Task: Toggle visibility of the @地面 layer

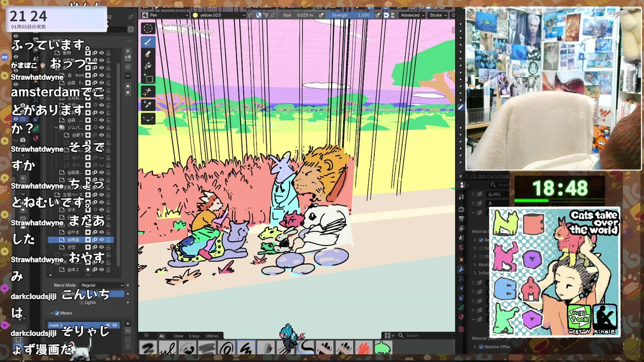Action: [102, 240]
